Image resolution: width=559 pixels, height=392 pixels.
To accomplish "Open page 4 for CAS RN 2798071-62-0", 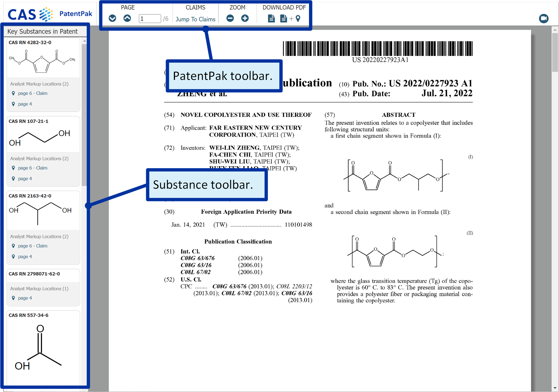I will (x=25, y=298).
